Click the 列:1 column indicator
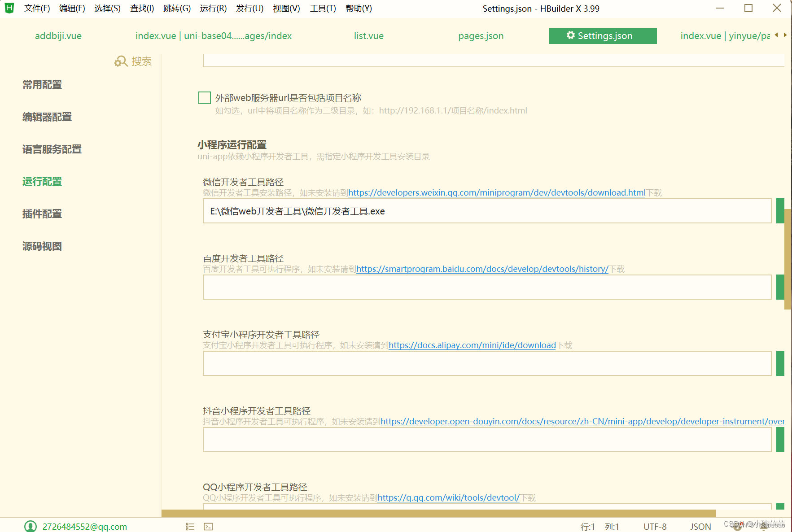This screenshot has width=792, height=532. coord(612,527)
